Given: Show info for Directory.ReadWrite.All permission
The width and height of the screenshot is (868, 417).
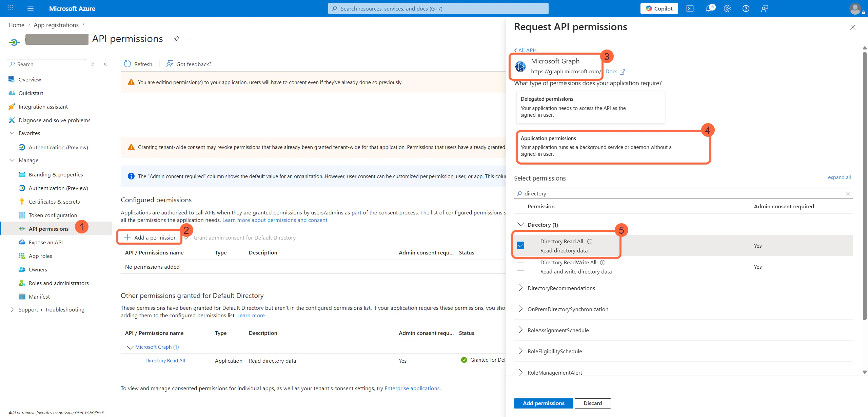Looking at the screenshot, I should pyautogui.click(x=603, y=263).
